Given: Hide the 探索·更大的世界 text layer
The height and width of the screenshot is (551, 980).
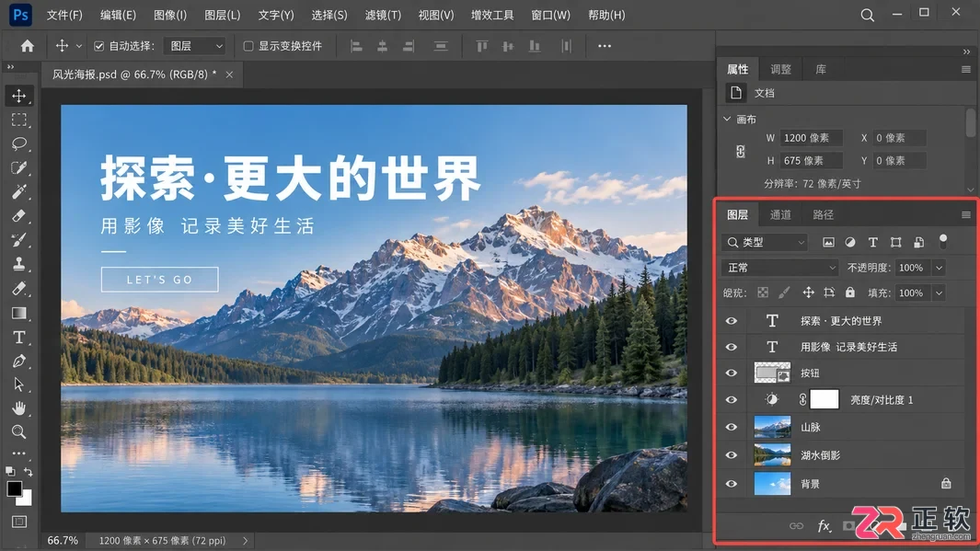Looking at the screenshot, I should coord(732,320).
